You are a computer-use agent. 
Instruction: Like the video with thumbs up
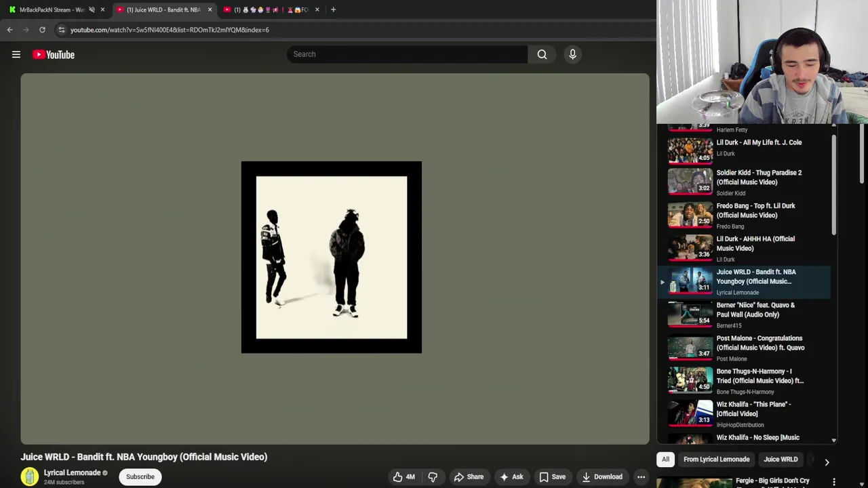point(404,477)
